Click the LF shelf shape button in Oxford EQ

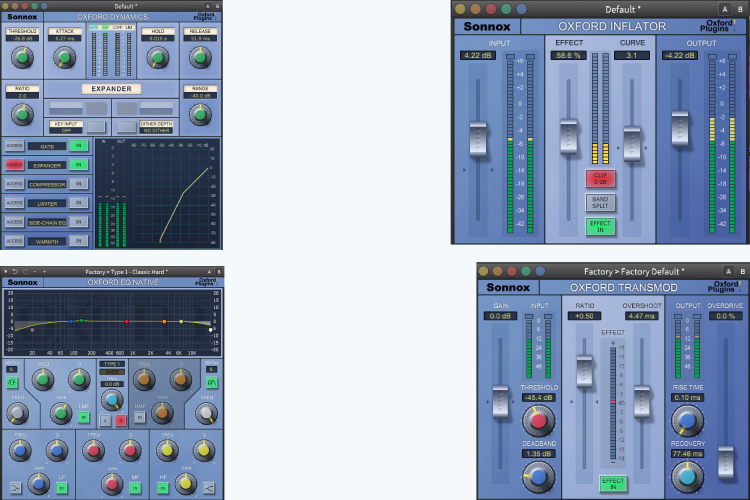(15, 489)
